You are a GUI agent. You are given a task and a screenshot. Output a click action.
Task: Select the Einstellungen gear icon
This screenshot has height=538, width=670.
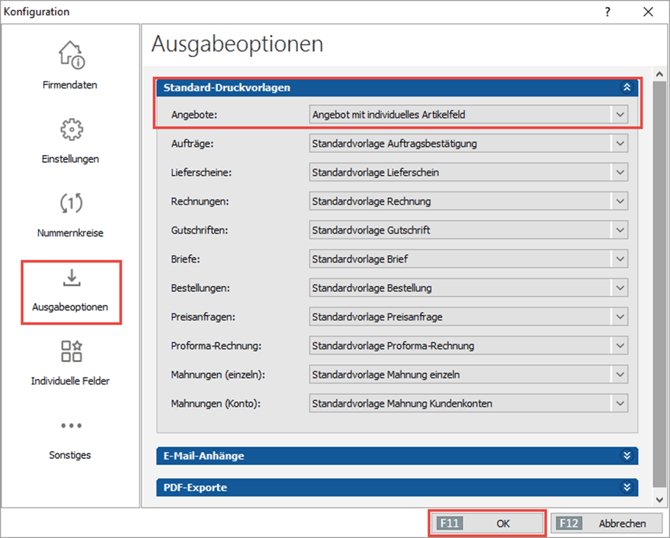click(x=71, y=130)
